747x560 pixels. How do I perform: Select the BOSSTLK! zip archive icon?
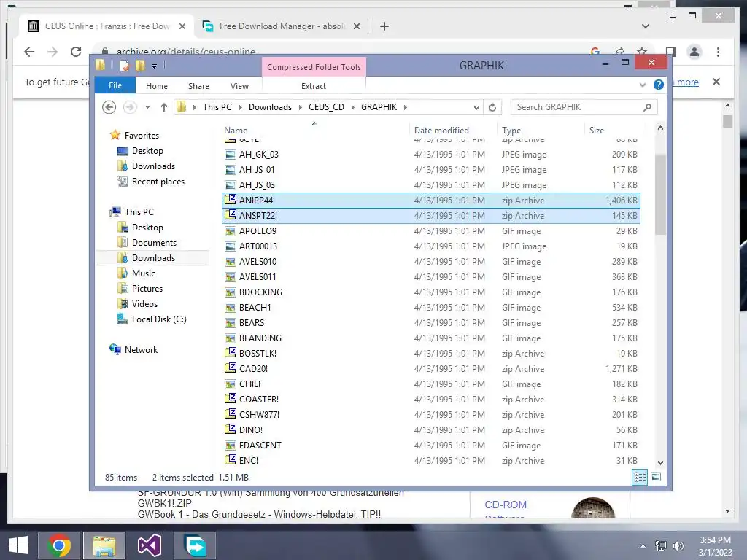[x=231, y=353]
